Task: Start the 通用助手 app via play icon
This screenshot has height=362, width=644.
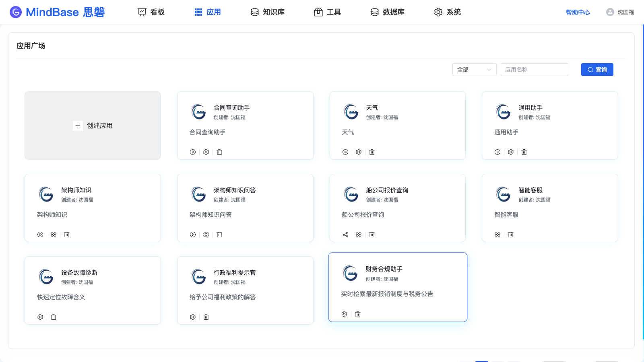Action: tap(497, 152)
